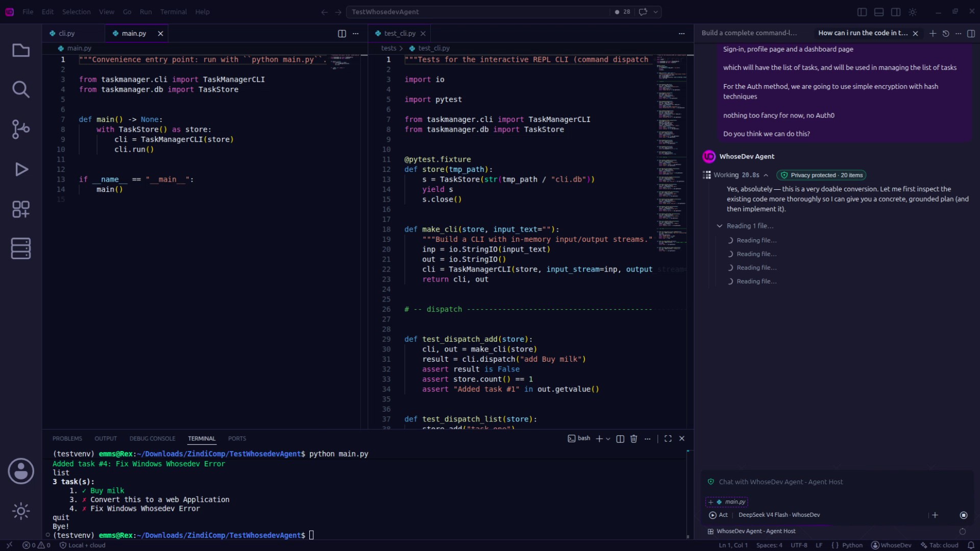
Task: Open the 'Build a complete command-l...' chat tab
Action: point(749,33)
